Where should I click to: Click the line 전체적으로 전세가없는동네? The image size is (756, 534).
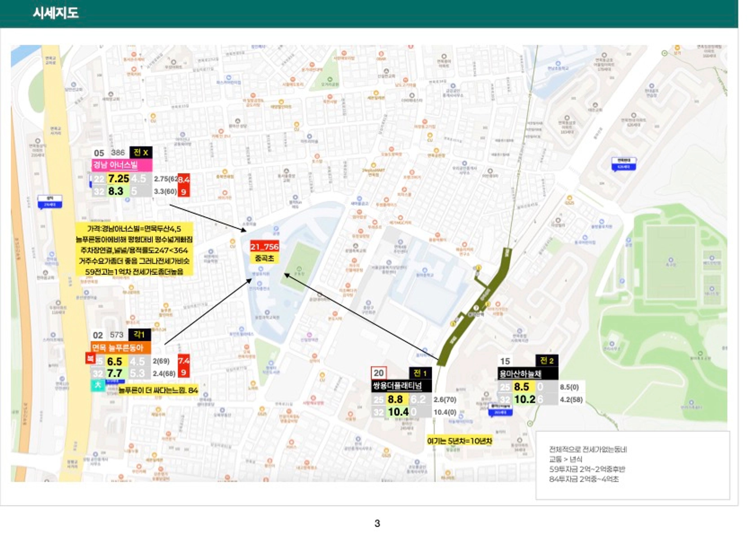tap(588, 449)
